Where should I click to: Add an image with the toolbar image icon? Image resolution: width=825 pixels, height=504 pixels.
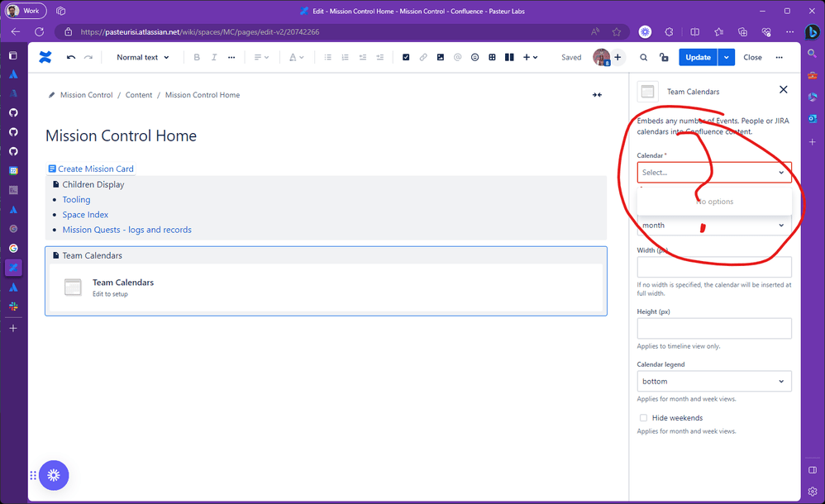point(441,57)
